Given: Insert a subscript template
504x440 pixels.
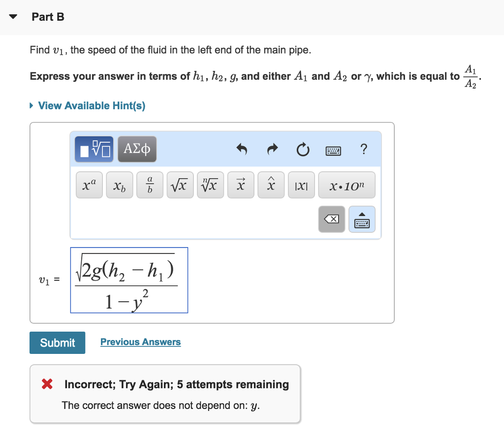Looking at the screenshot, I should tap(119, 185).
